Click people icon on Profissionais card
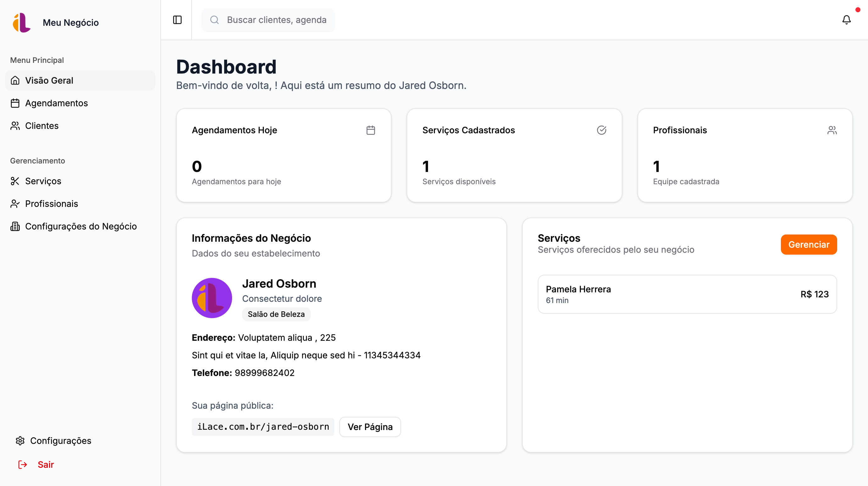Image resolution: width=868 pixels, height=486 pixels. pos(832,130)
